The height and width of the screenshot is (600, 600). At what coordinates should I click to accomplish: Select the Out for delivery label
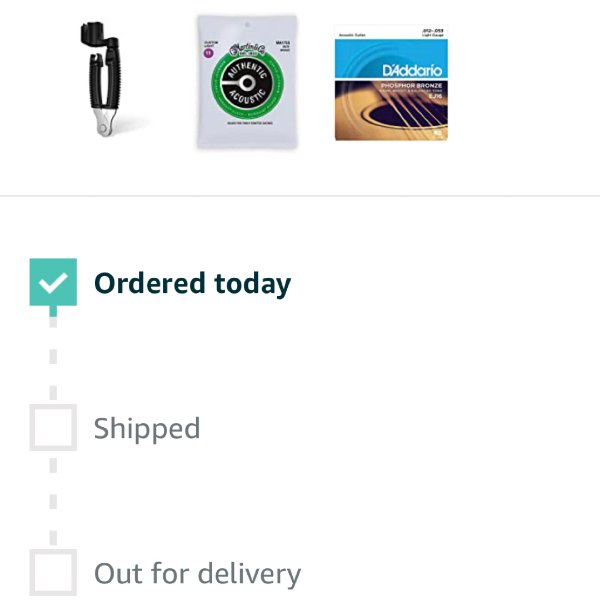197,574
